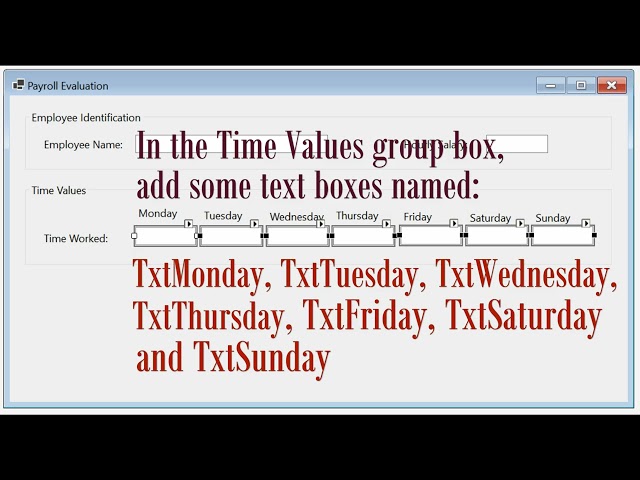Image resolution: width=640 pixels, height=480 pixels.
Task: Select the Thursday label
Action: (357, 216)
